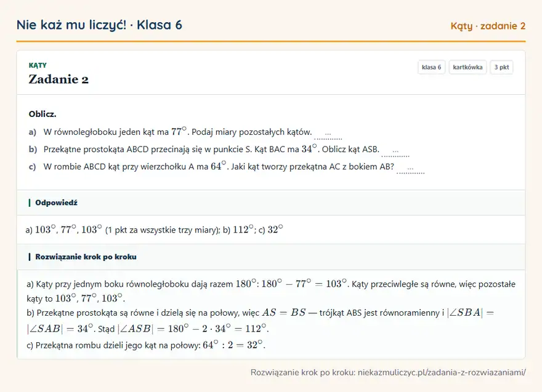Collapse the 'Rozwiązanie krok po kroku' section header
Image resolution: width=542 pixels, height=392 pixels.
pos(271,257)
